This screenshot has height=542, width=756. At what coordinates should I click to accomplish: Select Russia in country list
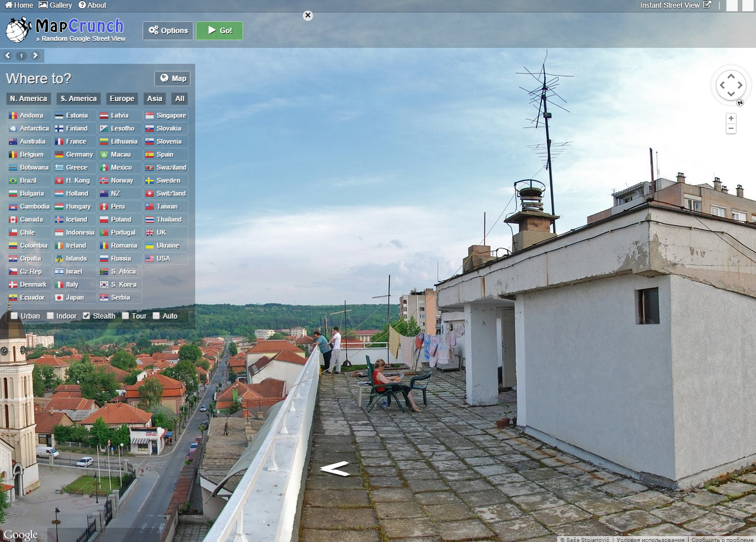click(x=120, y=259)
